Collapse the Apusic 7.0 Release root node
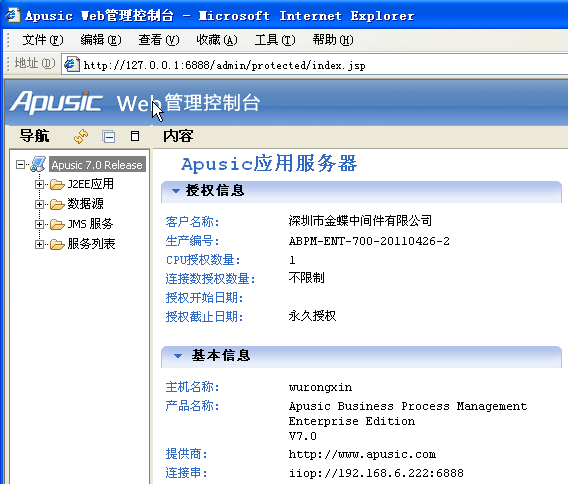Screen dimensions: 568x484 coord(20,165)
